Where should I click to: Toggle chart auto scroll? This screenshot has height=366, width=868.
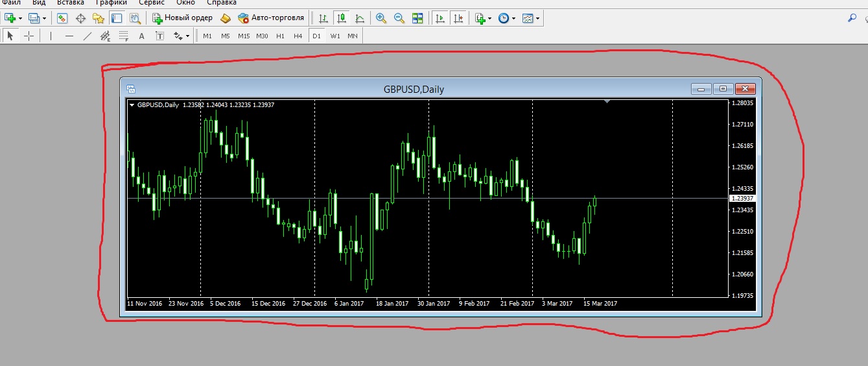pyautogui.click(x=440, y=18)
